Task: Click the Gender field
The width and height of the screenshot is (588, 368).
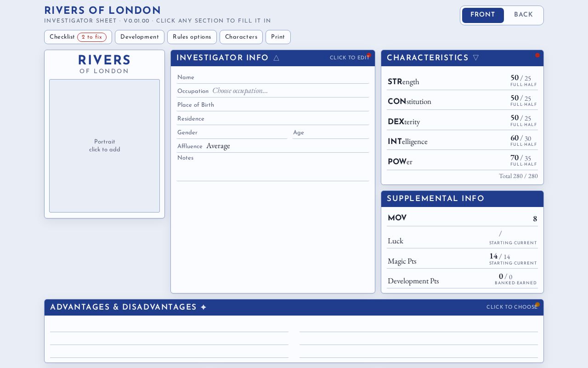Action: click(232, 132)
